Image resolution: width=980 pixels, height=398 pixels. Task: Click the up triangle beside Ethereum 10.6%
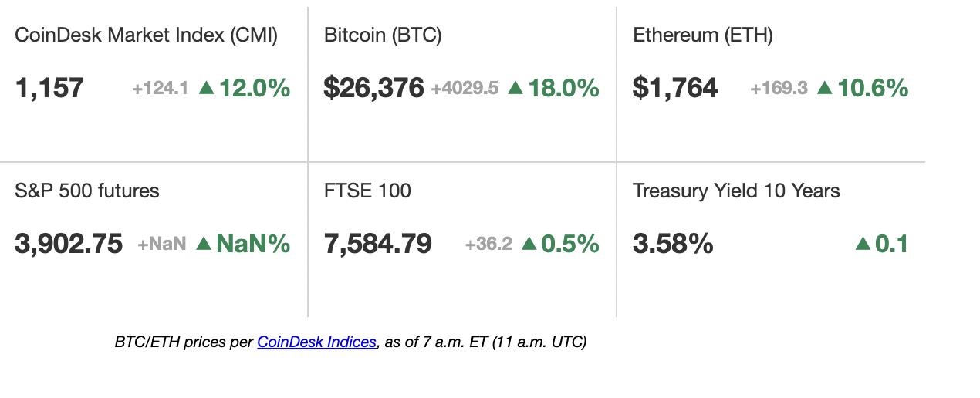(x=824, y=88)
